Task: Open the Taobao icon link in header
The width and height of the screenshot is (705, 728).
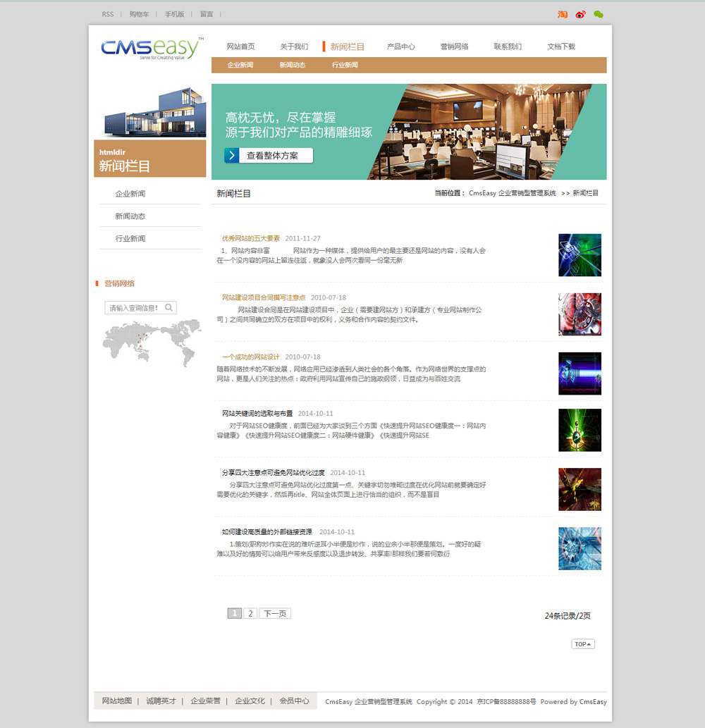Action: [x=563, y=14]
